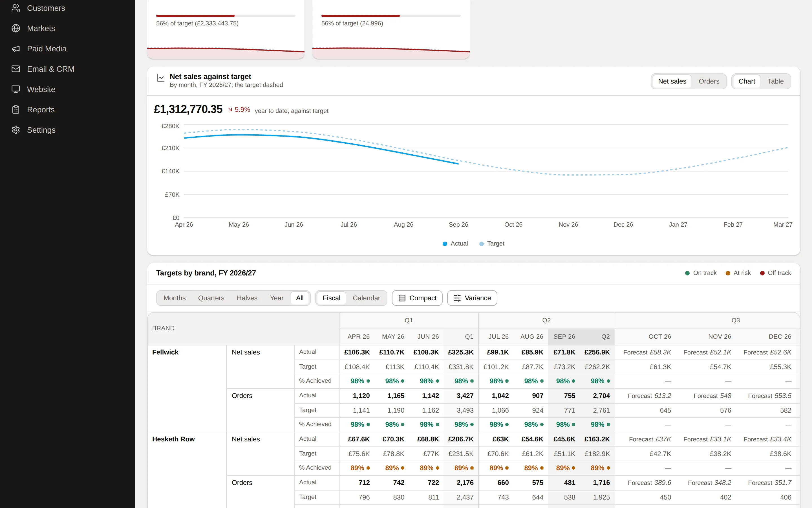Click the Reports clipboard icon
Viewport: 812px width, 508px height.
(16, 110)
